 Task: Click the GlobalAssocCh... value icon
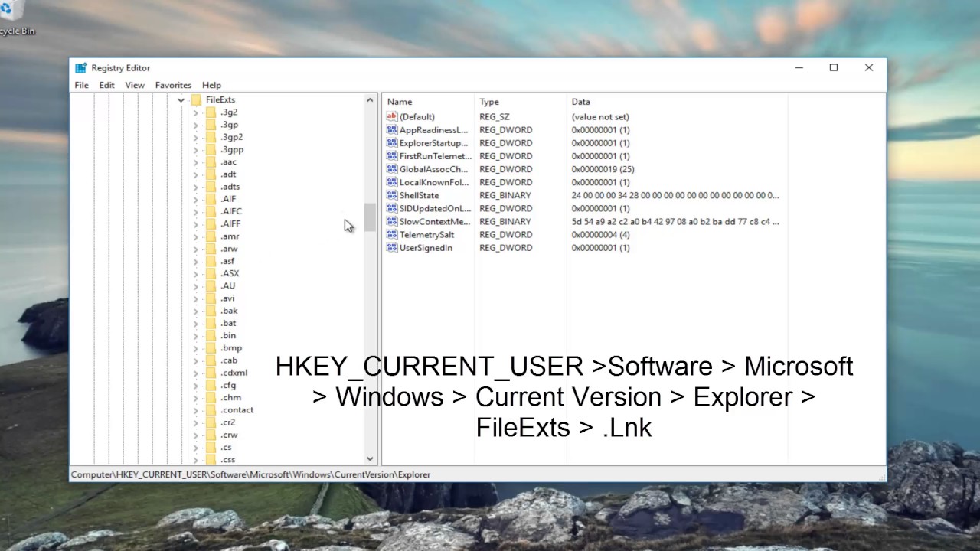[x=392, y=169]
